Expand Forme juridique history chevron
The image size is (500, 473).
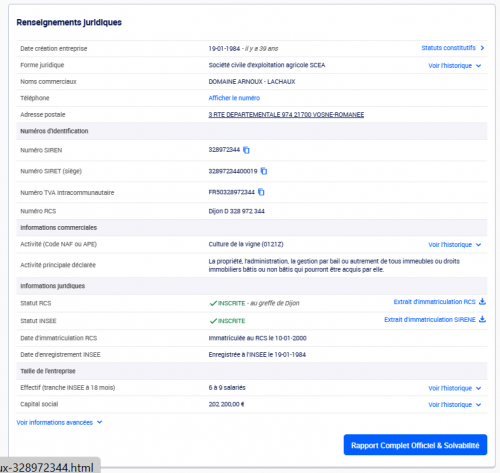479,66
